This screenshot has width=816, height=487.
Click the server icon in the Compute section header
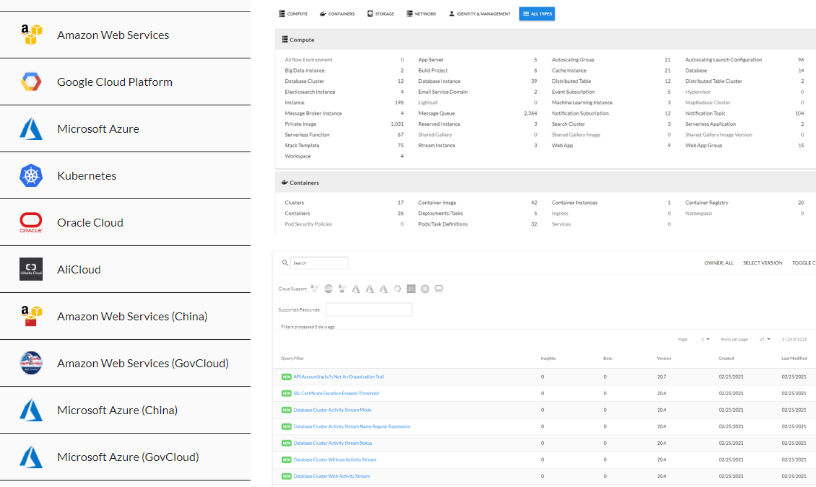(285, 40)
